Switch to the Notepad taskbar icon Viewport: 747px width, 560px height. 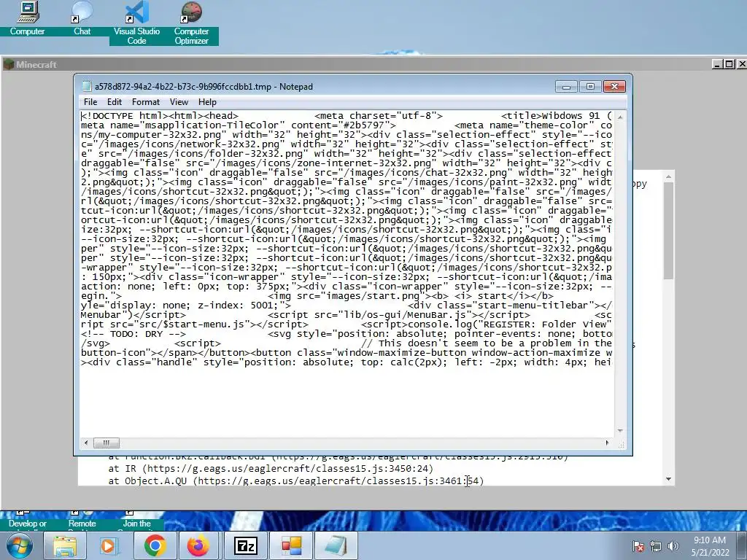tap(336, 545)
